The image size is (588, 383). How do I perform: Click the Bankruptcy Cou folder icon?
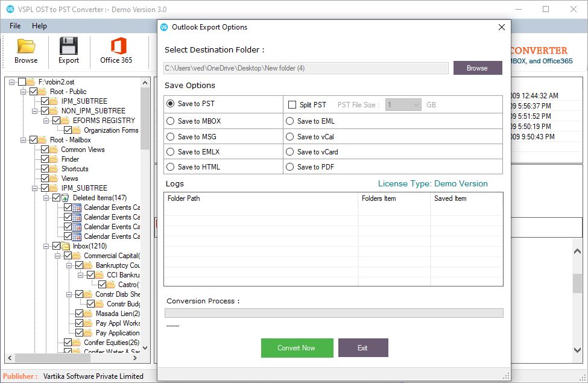88,265
